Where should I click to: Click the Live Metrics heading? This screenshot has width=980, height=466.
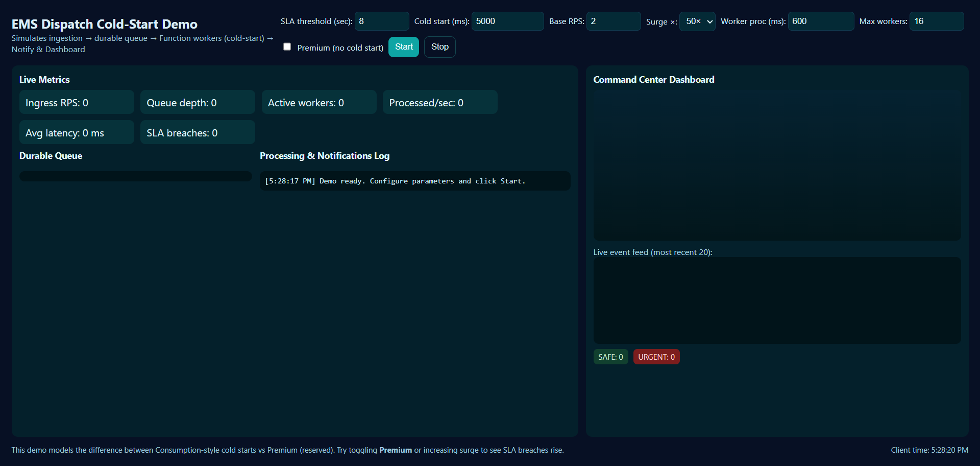pos(44,80)
